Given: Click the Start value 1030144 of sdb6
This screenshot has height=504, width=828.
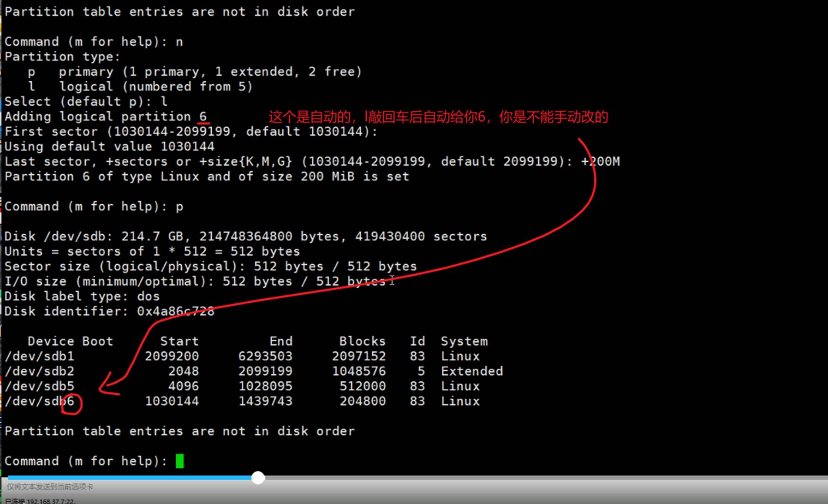Looking at the screenshot, I should pyautogui.click(x=172, y=401).
